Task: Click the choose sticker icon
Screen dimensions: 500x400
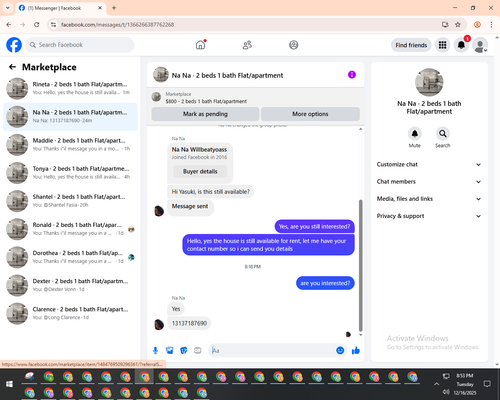Action: tap(184, 350)
